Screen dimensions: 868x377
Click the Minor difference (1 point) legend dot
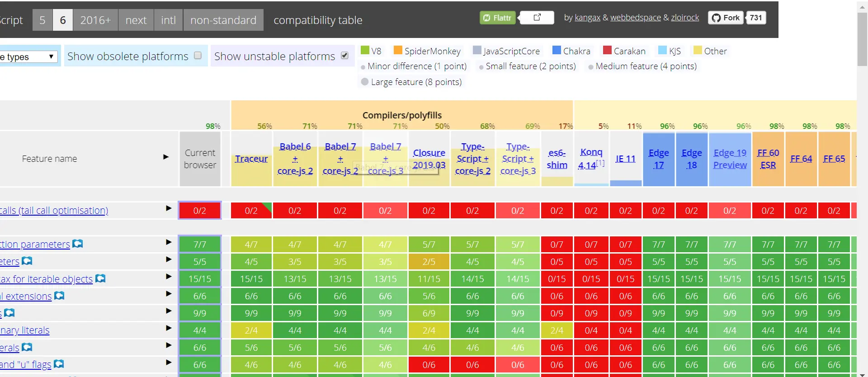click(363, 67)
